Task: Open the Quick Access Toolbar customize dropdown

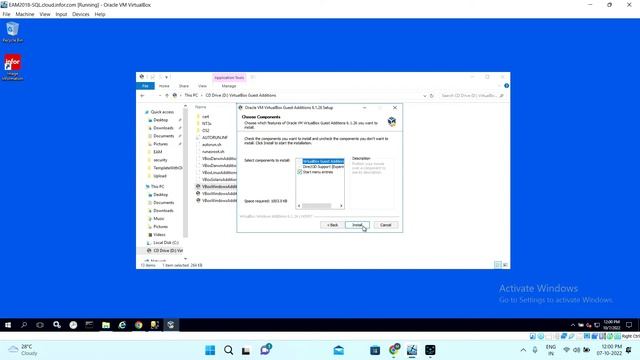Action: (167, 77)
